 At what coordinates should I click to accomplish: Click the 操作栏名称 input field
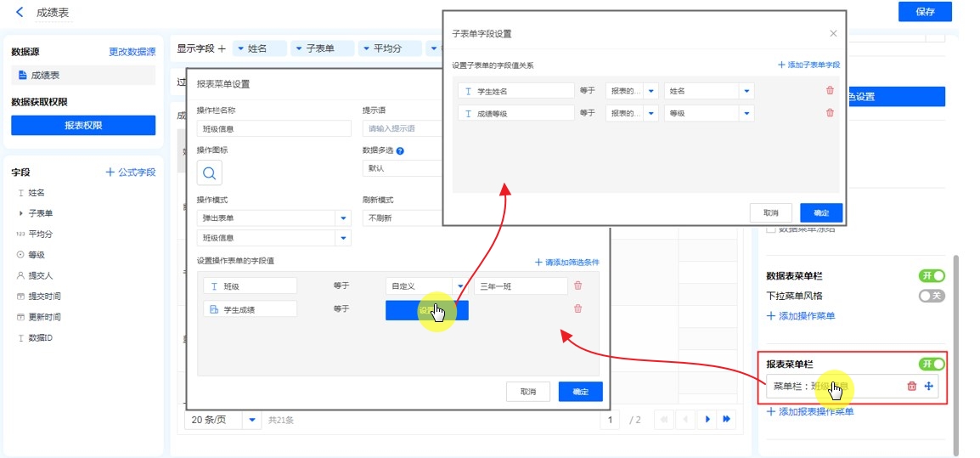pos(273,129)
